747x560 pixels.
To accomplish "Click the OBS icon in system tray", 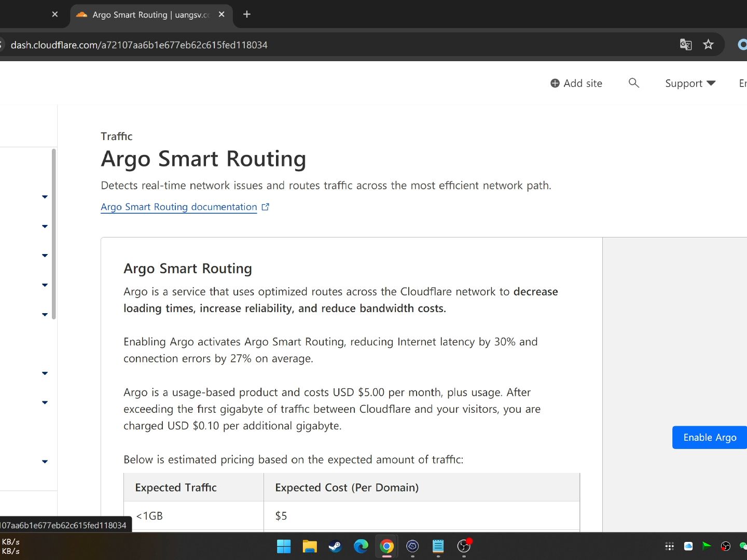I will pyautogui.click(x=726, y=546).
